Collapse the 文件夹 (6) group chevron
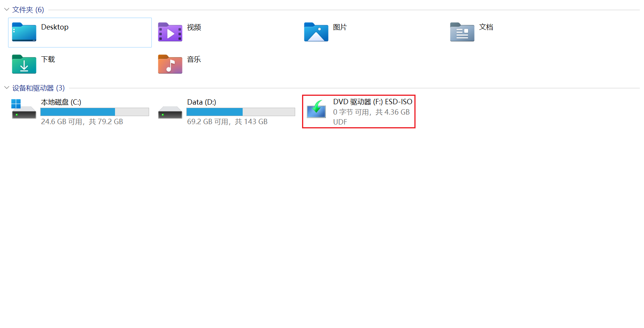Screen dimensions: 644x328 click(7, 10)
